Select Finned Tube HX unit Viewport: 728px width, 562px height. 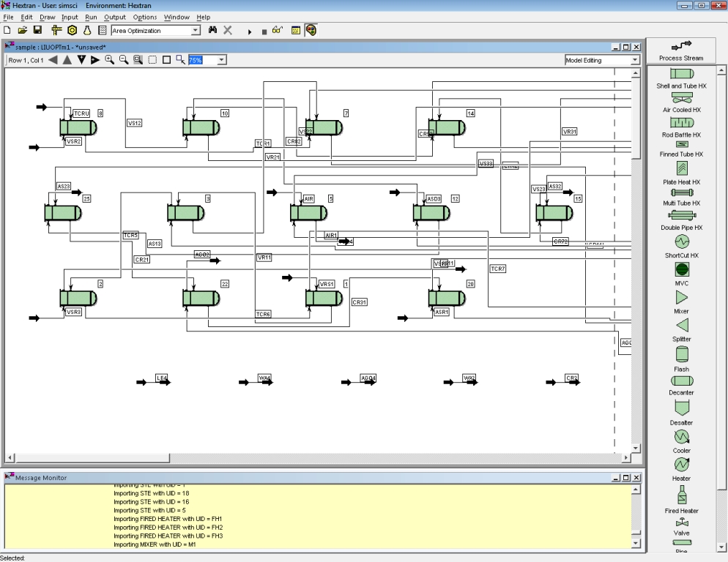pos(682,144)
